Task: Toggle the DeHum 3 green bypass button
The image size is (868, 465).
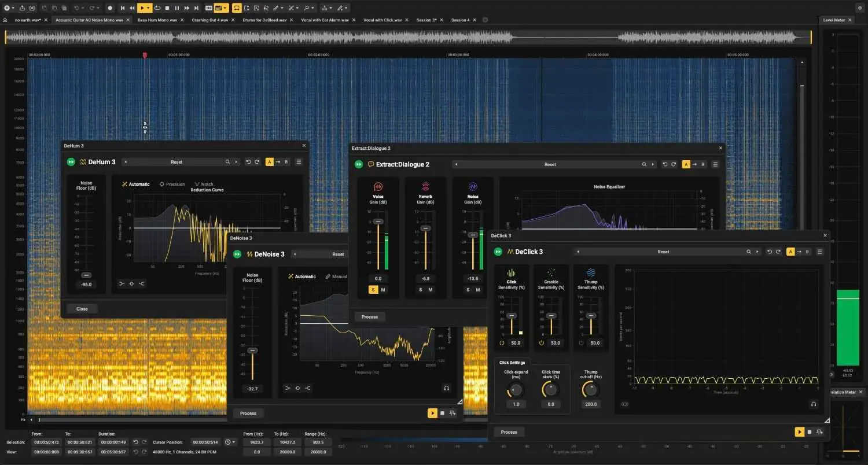Action: click(x=71, y=162)
